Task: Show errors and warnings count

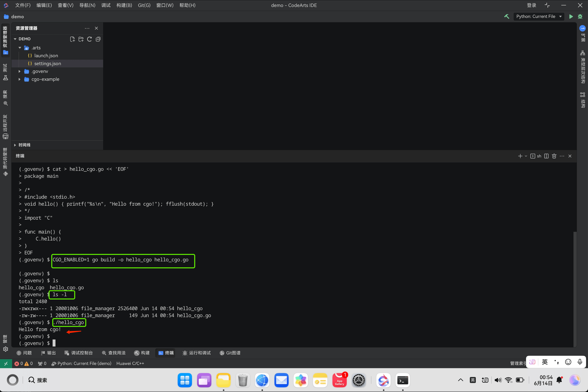Action: pyautogui.click(x=24, y=363)
